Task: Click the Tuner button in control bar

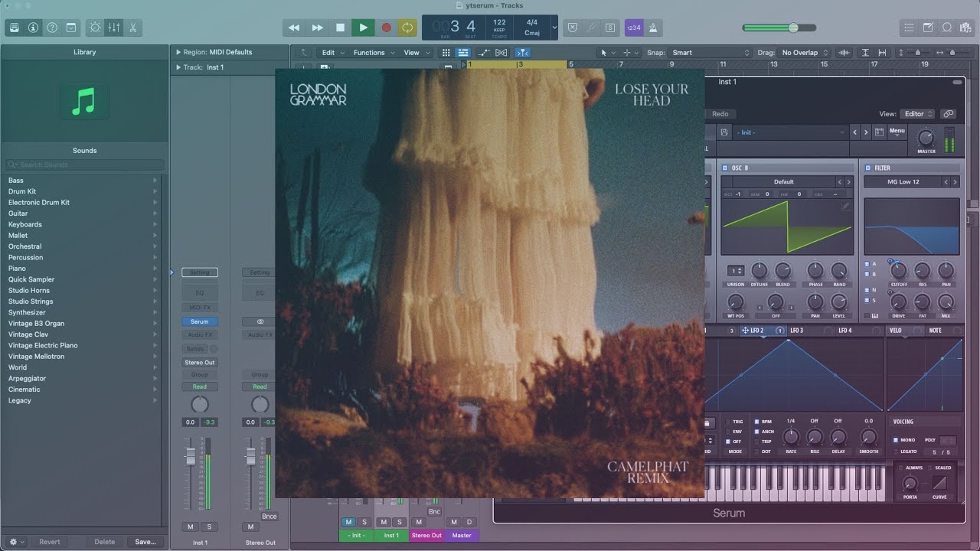Action: click(x=590, y=28)
